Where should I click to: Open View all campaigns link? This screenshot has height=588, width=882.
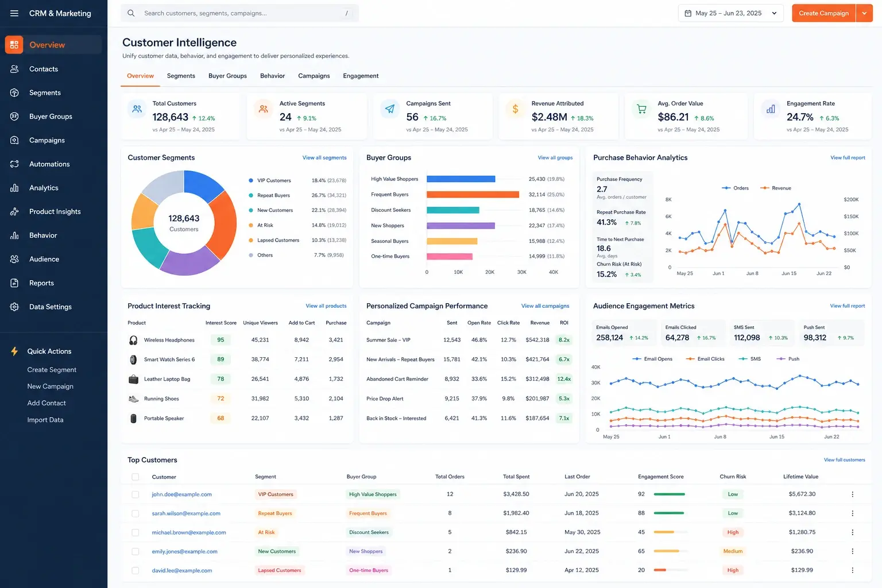(x=546, y=306)
